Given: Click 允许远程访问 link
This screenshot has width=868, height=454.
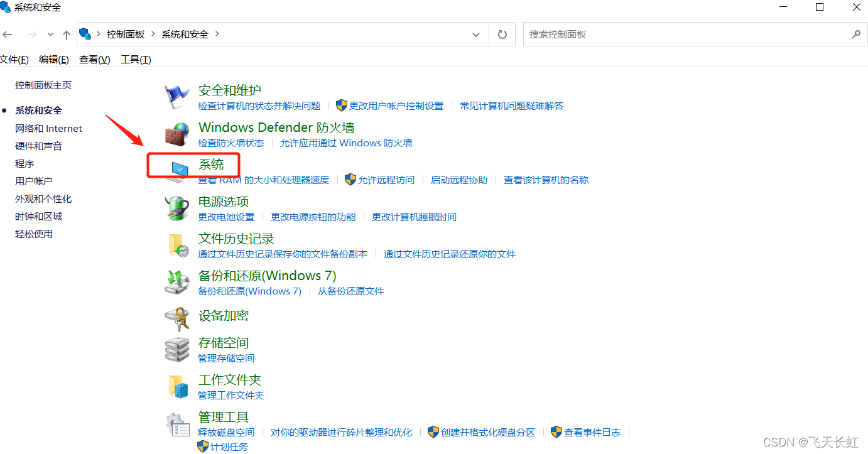Looking at the screenshot, I should (386, 180).
